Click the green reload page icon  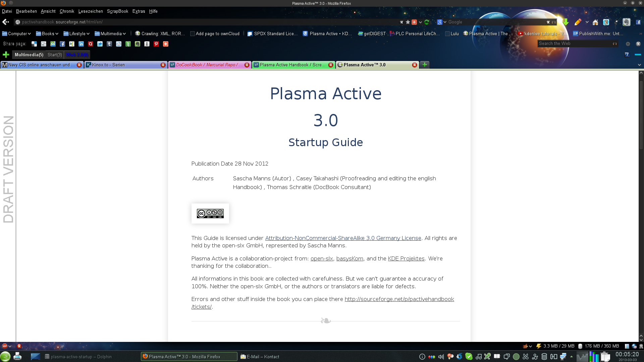point(427,22)
